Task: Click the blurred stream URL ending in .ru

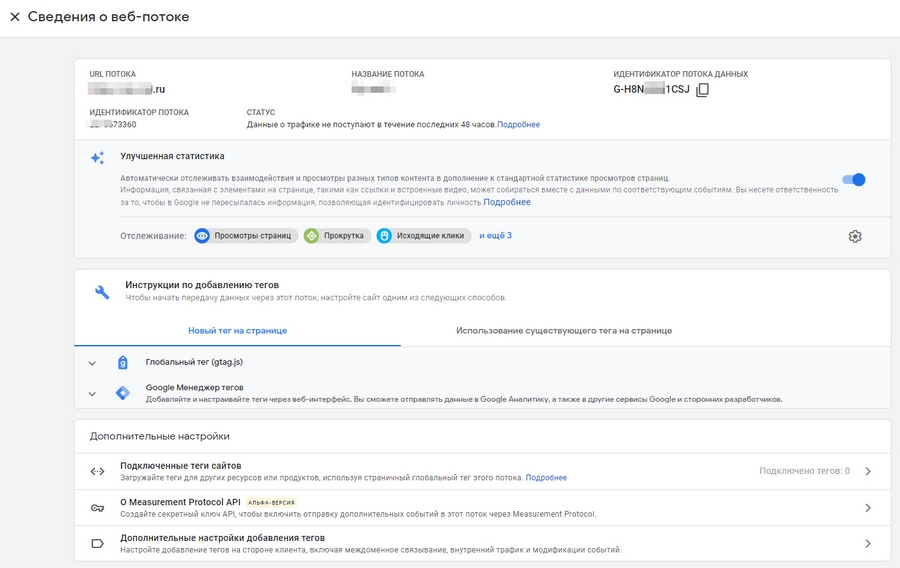Action: [126, 89]
